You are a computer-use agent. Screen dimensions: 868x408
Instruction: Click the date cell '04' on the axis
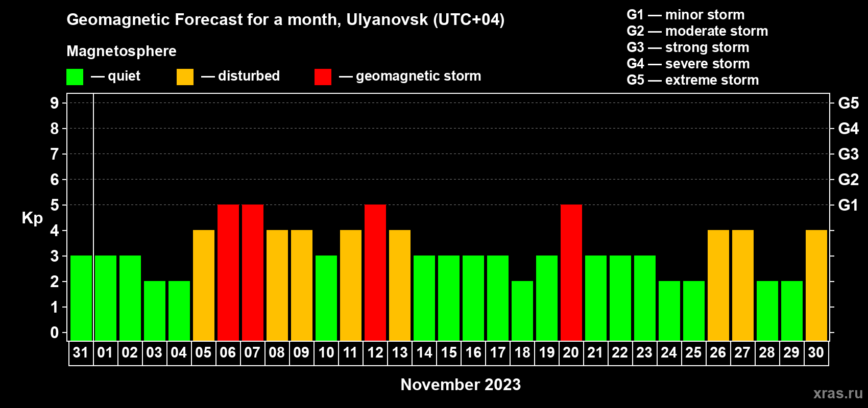(179, 353)
